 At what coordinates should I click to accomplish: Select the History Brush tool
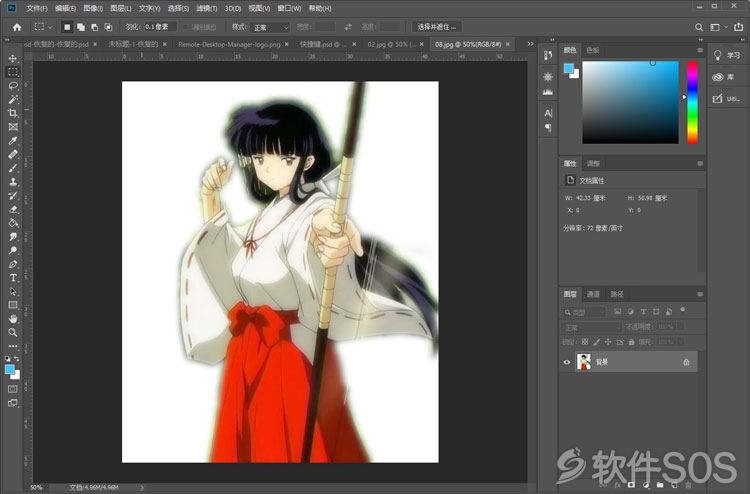[x=13, y=196]
